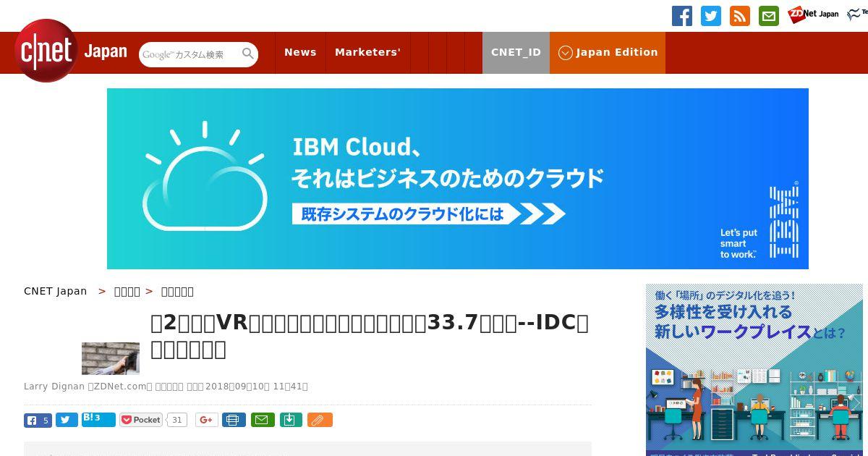This screenshot has width=868, height=456.
Task: Click the CNET red circle logo
Action: tap(46, 51)
